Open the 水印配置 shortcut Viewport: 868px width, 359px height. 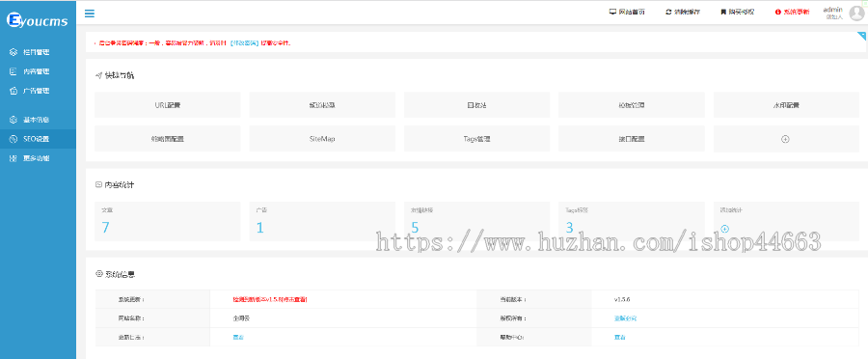[786, 104]
